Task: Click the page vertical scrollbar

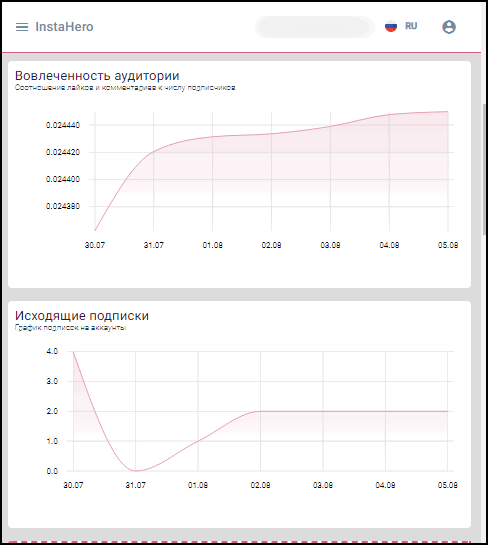Action: click(484, 170)
